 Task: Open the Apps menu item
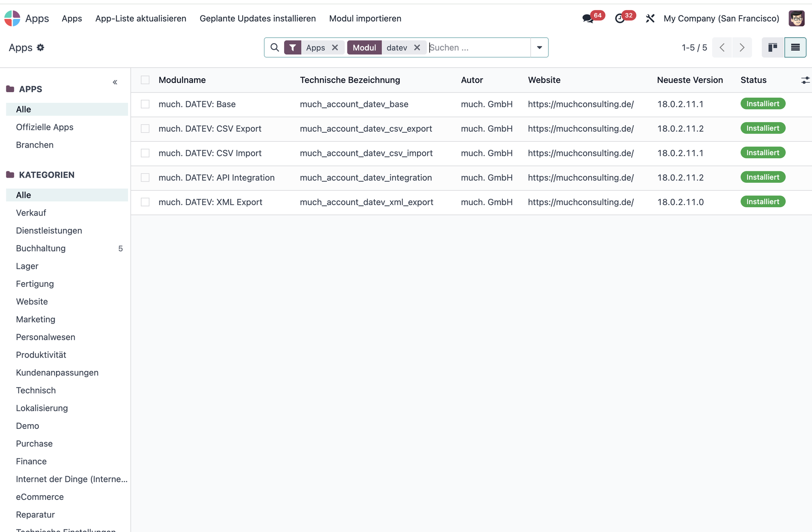[72, 19]
